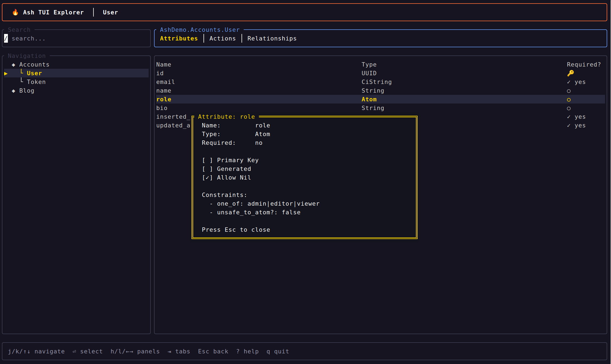
Task: Click the checkmark icon in email row
Action: pyautogui.click(x=569, y=82)
